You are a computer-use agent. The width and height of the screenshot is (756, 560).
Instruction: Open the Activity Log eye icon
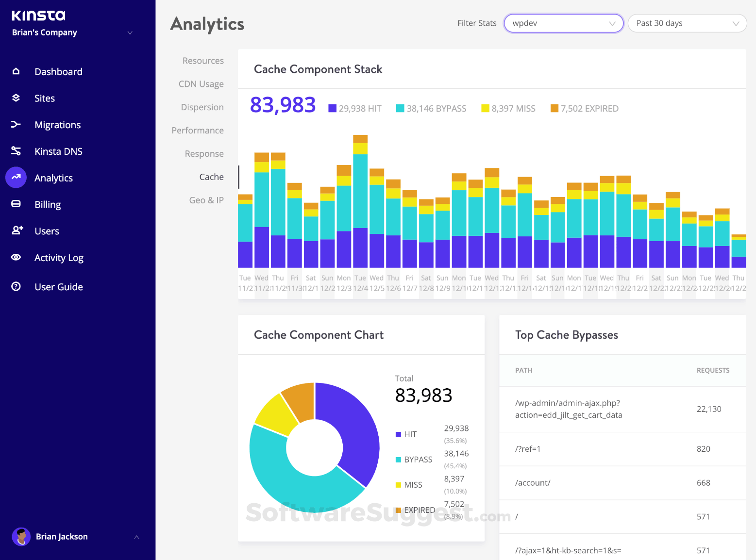pyautogui.click(x=16, y=257)
